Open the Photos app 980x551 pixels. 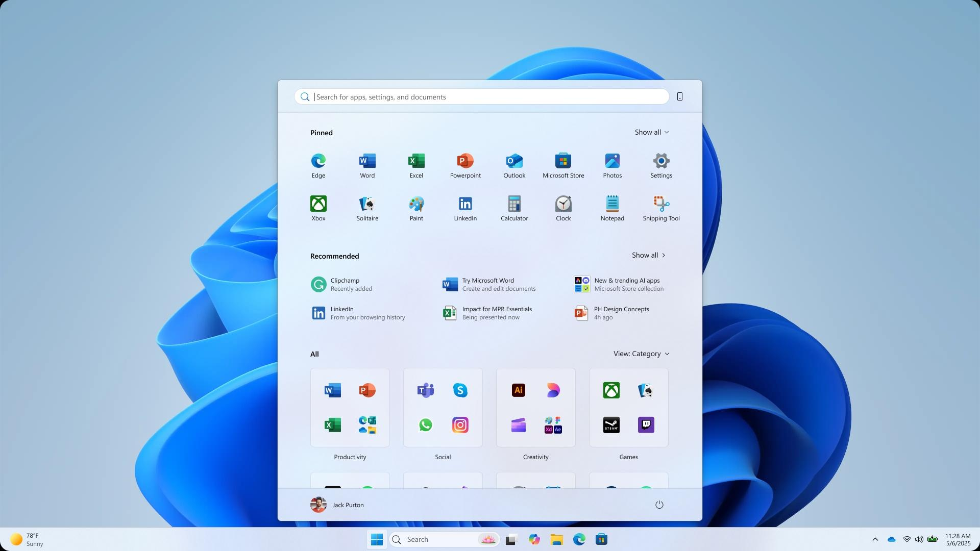[612, 165]
